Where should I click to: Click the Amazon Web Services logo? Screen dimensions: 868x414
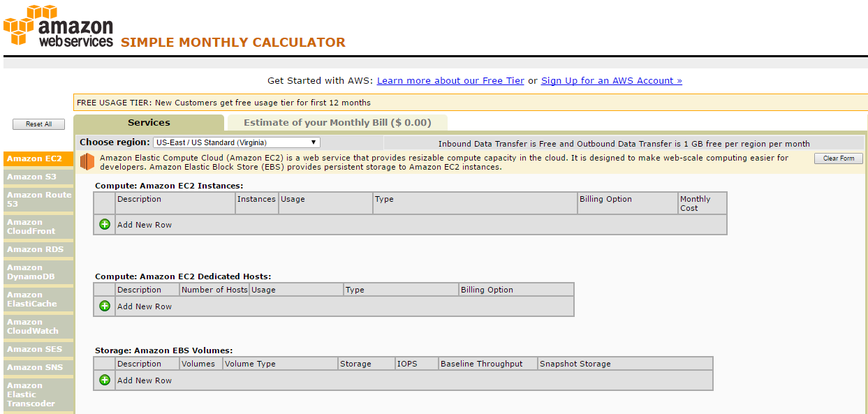(x=59, y=27)
